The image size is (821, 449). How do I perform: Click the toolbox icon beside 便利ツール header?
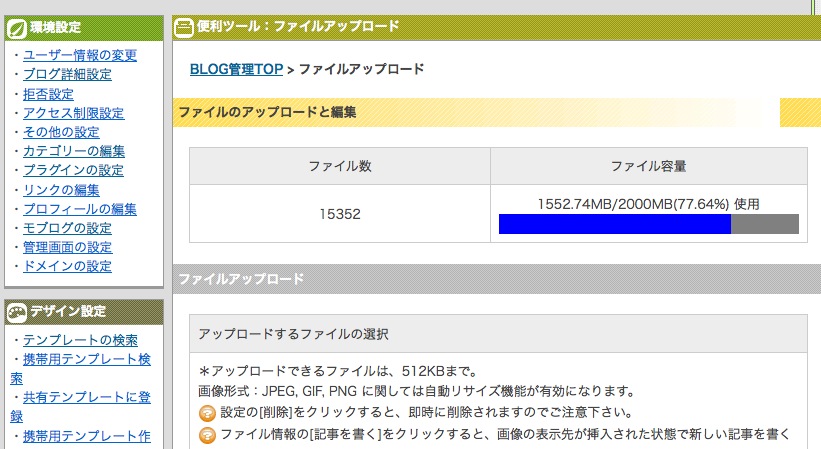pyautogui.click(x=184, y=27)
